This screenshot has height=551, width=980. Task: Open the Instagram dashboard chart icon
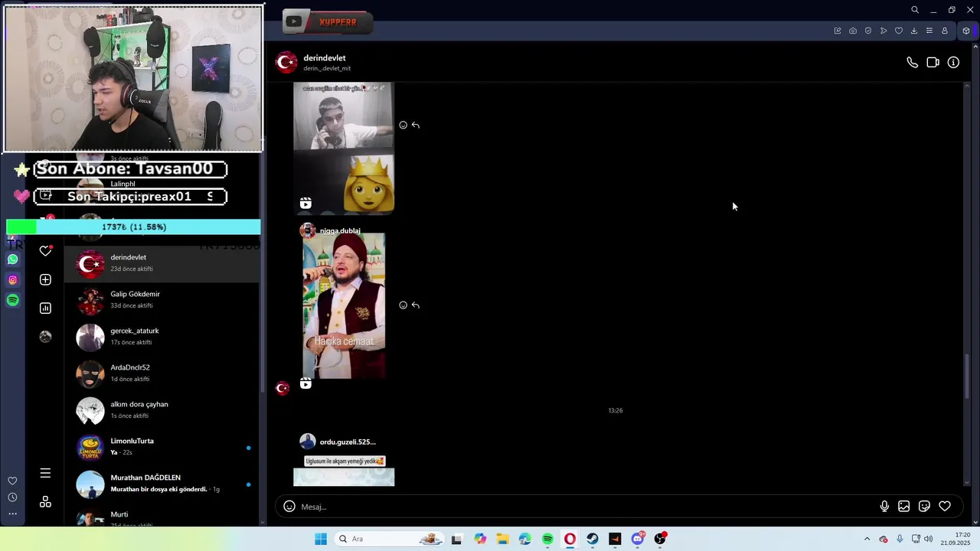(x=45, y=308)
